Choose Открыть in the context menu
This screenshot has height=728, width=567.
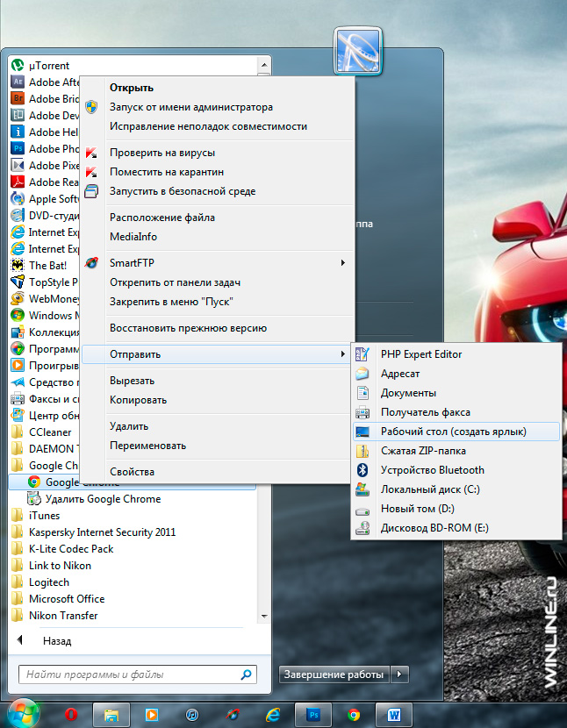[218, 88]
